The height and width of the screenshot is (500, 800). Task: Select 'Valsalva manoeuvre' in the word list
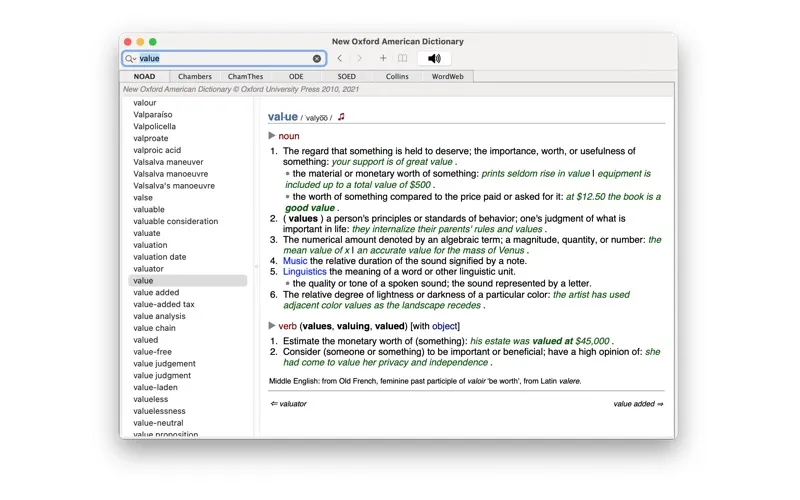pos(170,173)
